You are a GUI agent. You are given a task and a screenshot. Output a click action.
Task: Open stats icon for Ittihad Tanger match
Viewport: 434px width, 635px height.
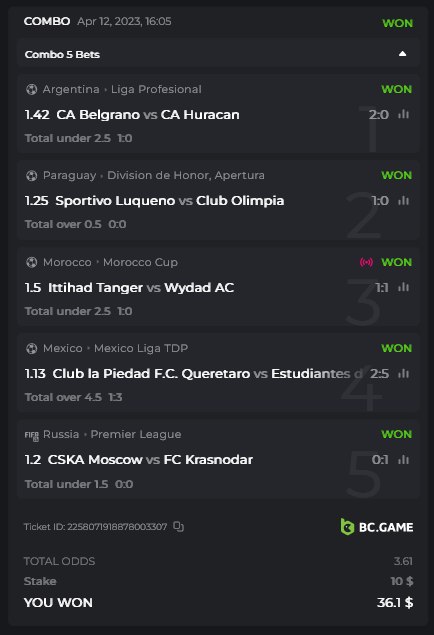[404, 288]
